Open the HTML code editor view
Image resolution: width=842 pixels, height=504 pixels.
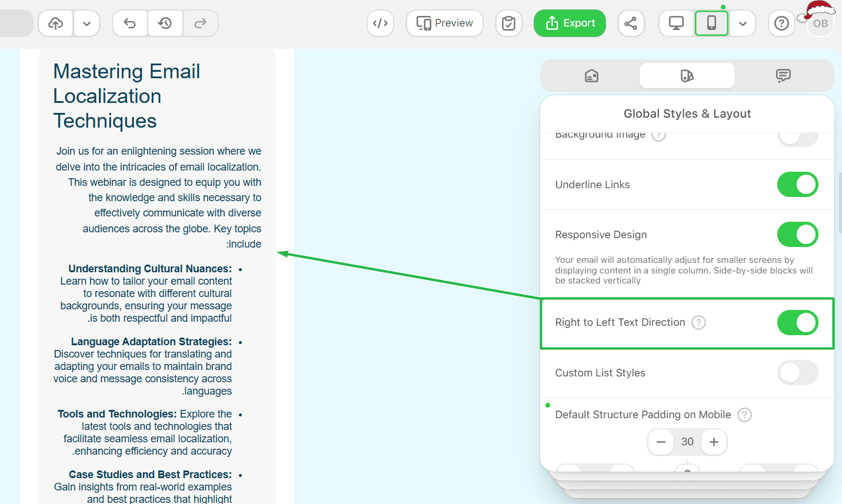coord(380,23)
